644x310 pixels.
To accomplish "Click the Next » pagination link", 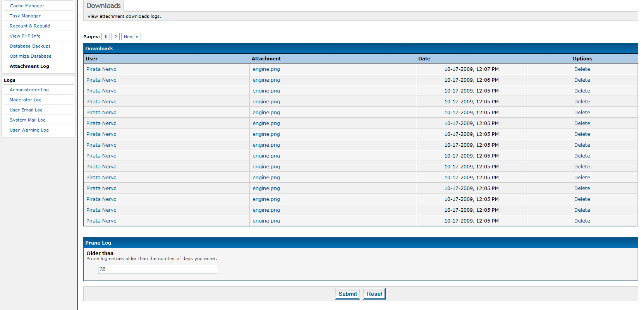I will [131, 37].
